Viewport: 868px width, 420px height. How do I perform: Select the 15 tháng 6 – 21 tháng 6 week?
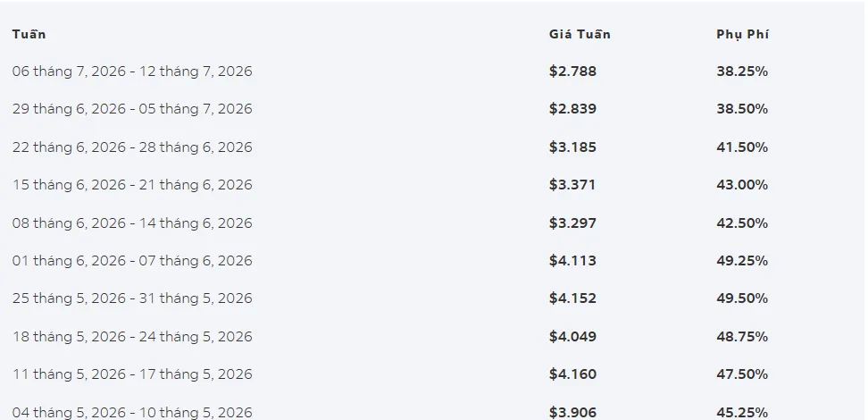click(x=132, y=184)
